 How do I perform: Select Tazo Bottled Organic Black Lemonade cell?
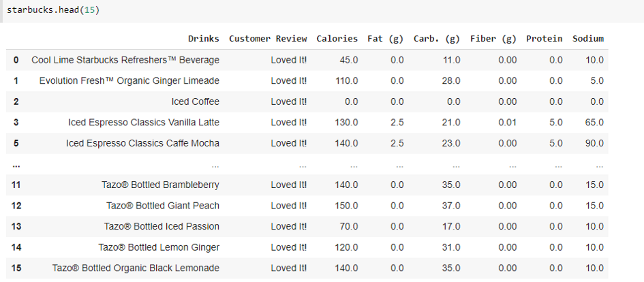point(136,268)
